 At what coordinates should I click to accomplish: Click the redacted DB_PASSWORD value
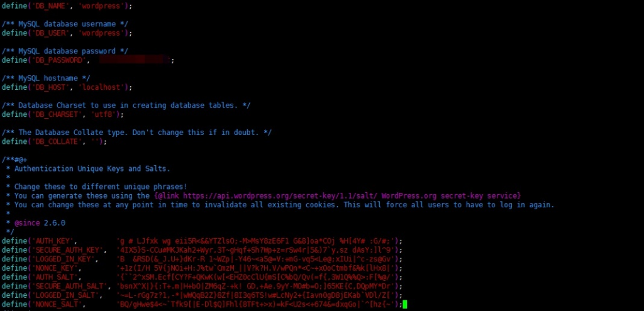click(x=135, y=60)
